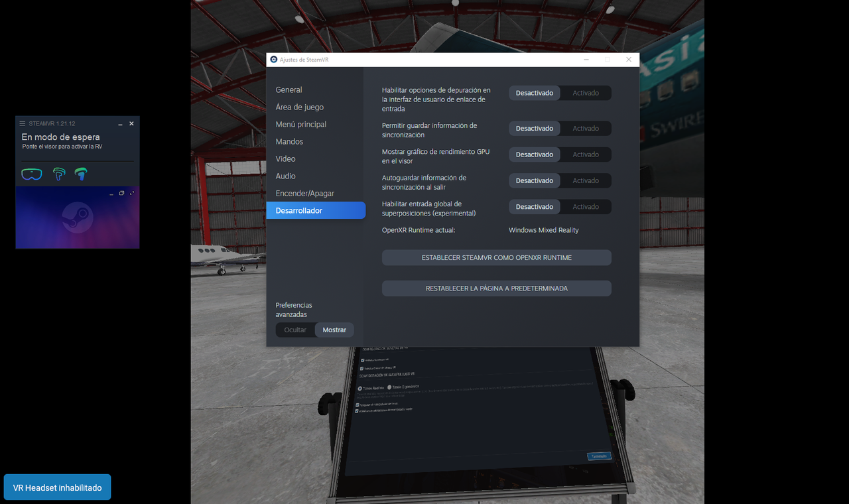The width and height of the screenshot is (849, 504).
Task: Click the Steam logo preview thumbnail
Action: click(78, 218)
